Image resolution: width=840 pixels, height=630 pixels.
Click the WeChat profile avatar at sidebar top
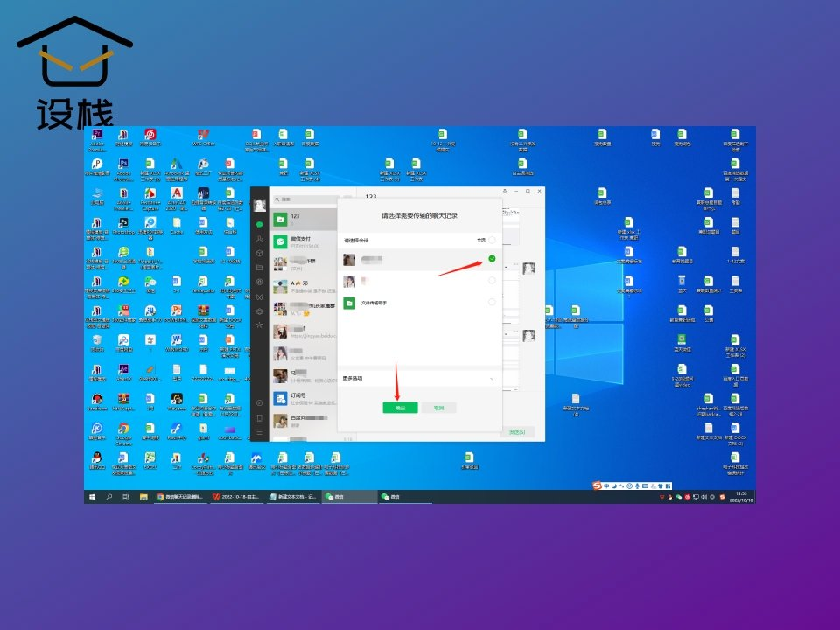click(259, 205)
